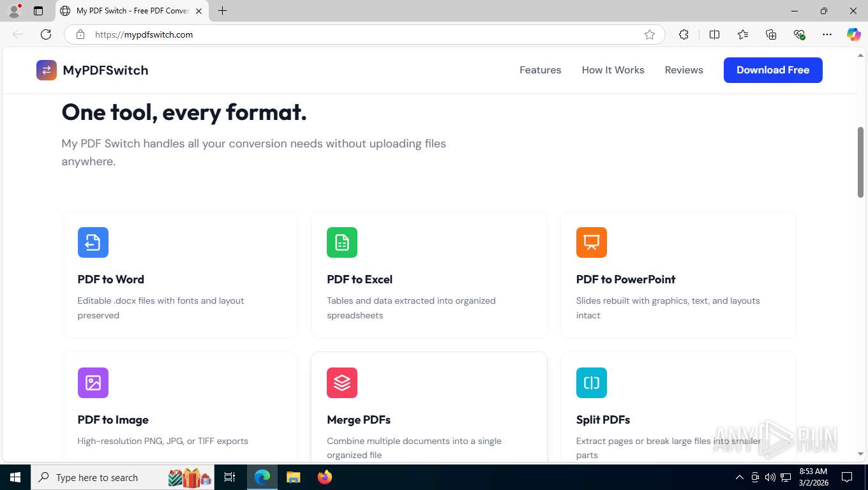Open the volume control in tray
Screen dimensions: 868x490
770,477
